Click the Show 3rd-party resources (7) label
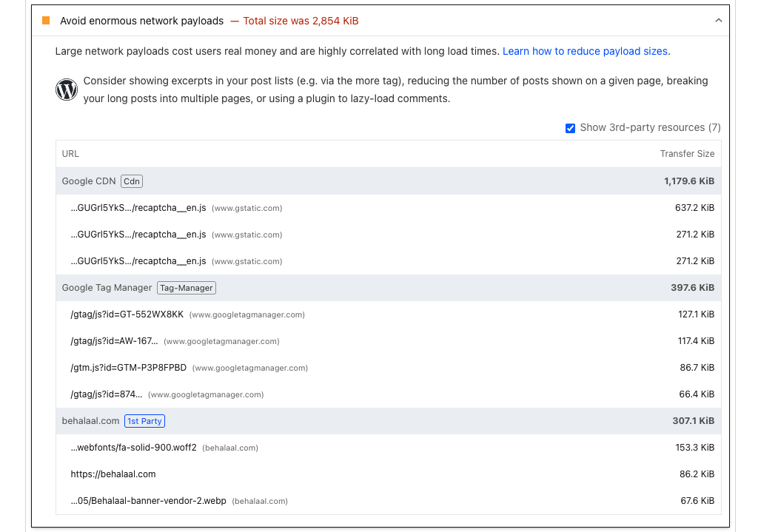 coord(650,127)
